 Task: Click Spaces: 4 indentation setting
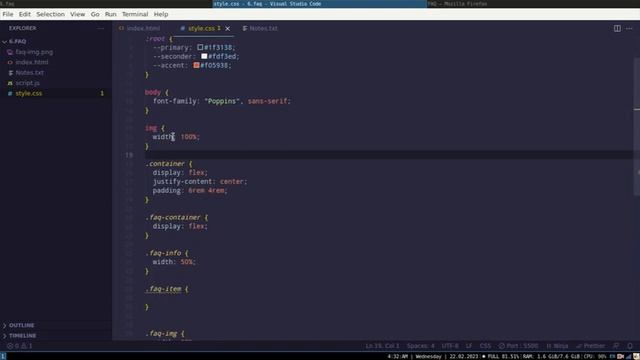coord(420,346)
